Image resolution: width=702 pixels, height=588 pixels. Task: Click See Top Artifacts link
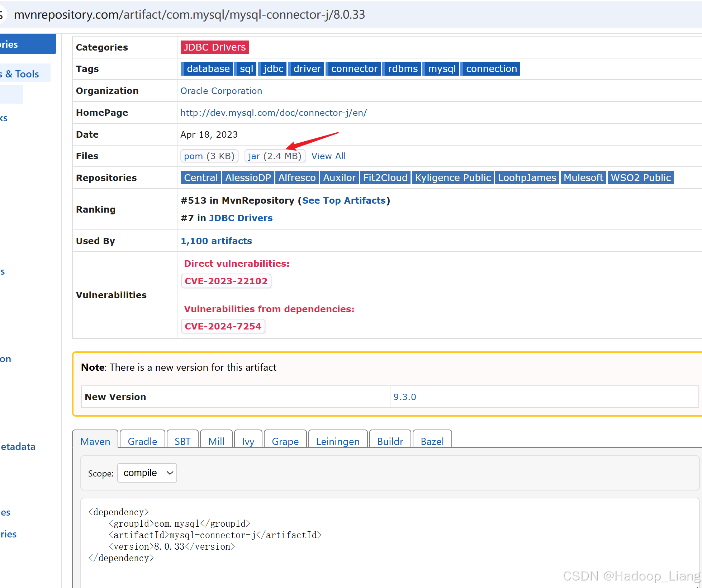[344, 200]
